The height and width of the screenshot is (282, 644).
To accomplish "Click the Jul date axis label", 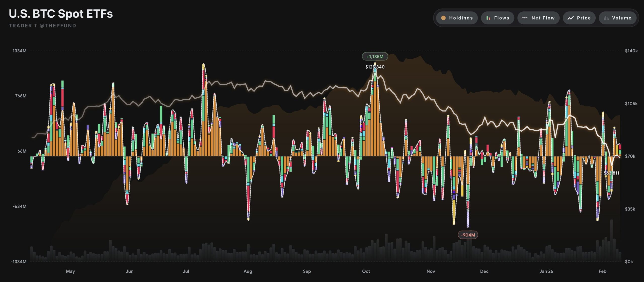I will pos(186,271).
